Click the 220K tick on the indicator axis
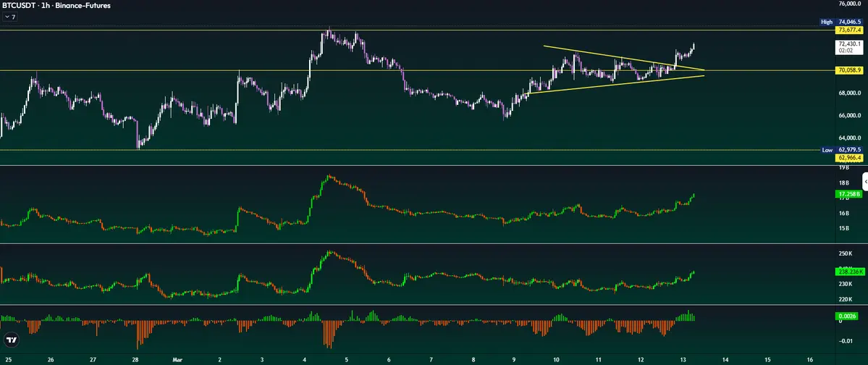The width and height of the screenshot is (868, 365). (846, 300)
